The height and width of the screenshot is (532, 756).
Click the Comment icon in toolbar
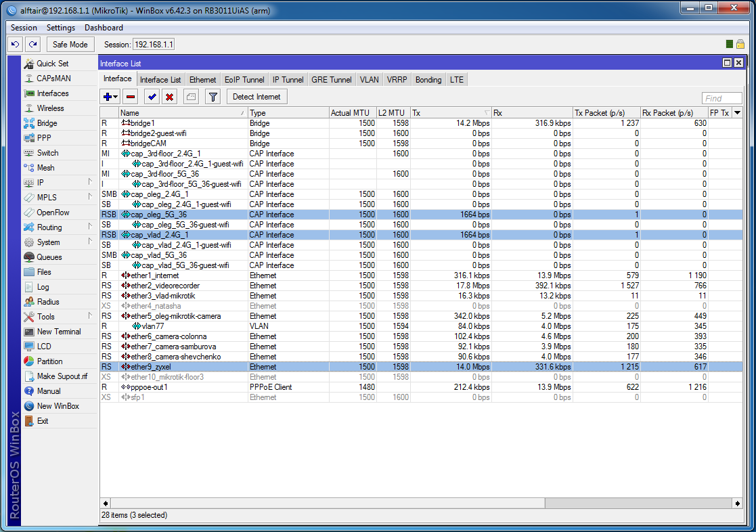tap(192, 97)
